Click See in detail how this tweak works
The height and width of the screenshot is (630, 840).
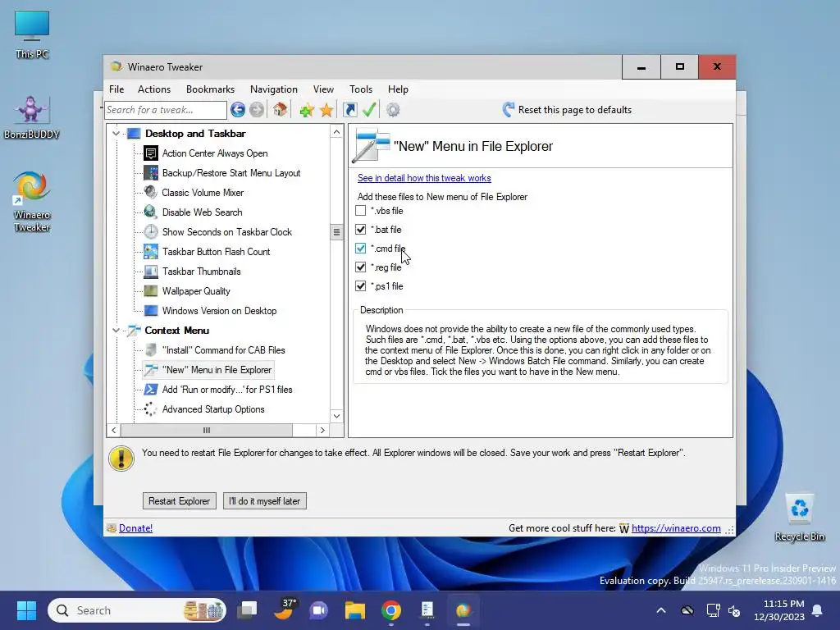click(x=424, y=178)
